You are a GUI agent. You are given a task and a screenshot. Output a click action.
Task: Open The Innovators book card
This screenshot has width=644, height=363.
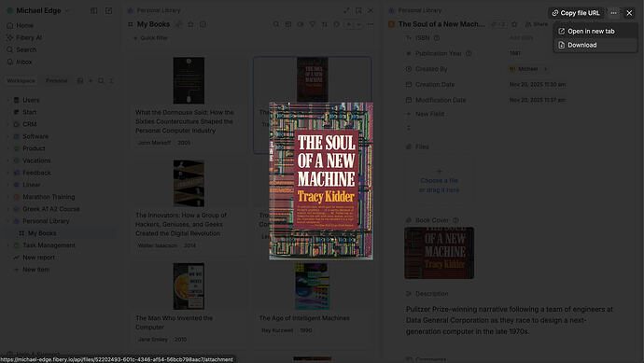[x=189, y=204]
